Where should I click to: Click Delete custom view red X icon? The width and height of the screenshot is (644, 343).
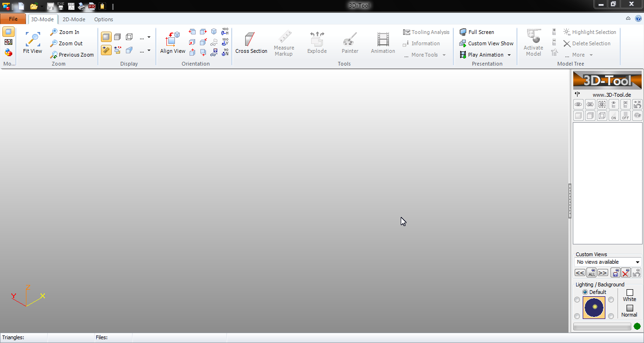tap(626, 273)
